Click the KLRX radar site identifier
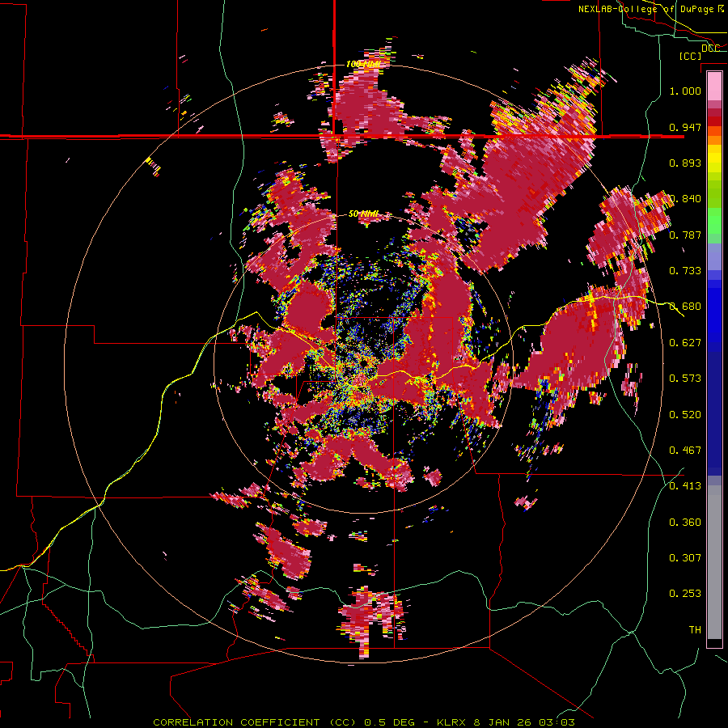 tap(452, 722)
